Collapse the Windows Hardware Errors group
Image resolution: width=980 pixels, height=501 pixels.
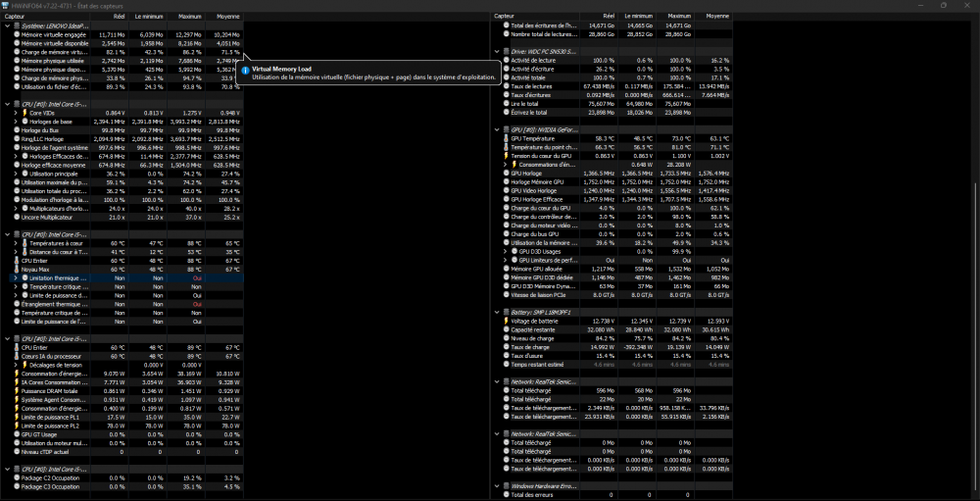click(x=497, y=486)
